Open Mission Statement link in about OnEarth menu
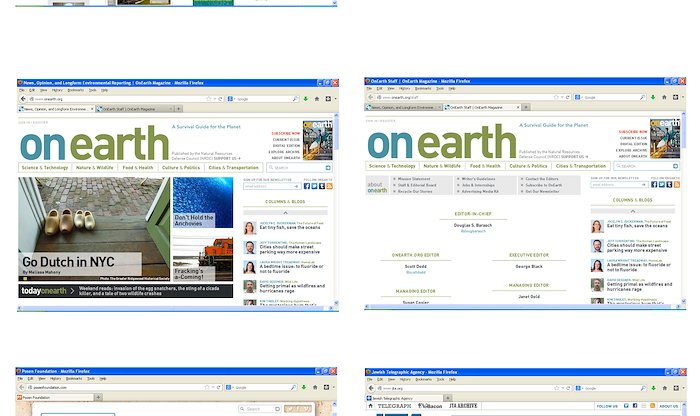Viewport: 700px width, 416px height. pyautogui.click(x=414, y=179)
